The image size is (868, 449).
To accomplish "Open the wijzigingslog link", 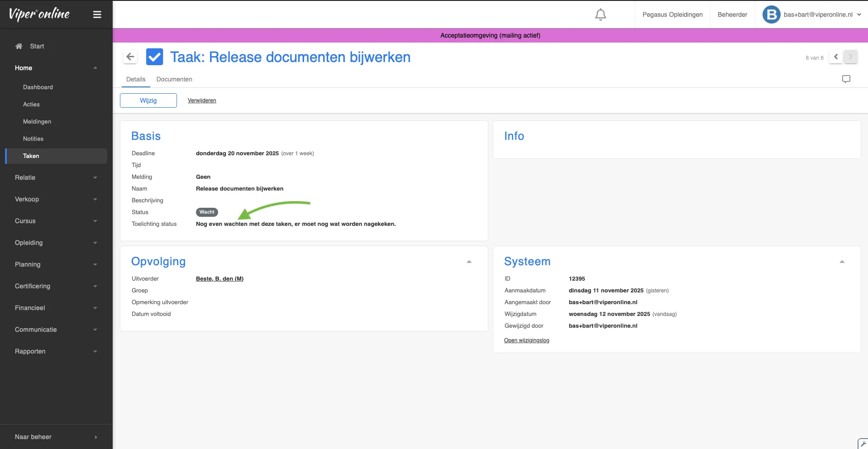I will click(x=526, y=340).
